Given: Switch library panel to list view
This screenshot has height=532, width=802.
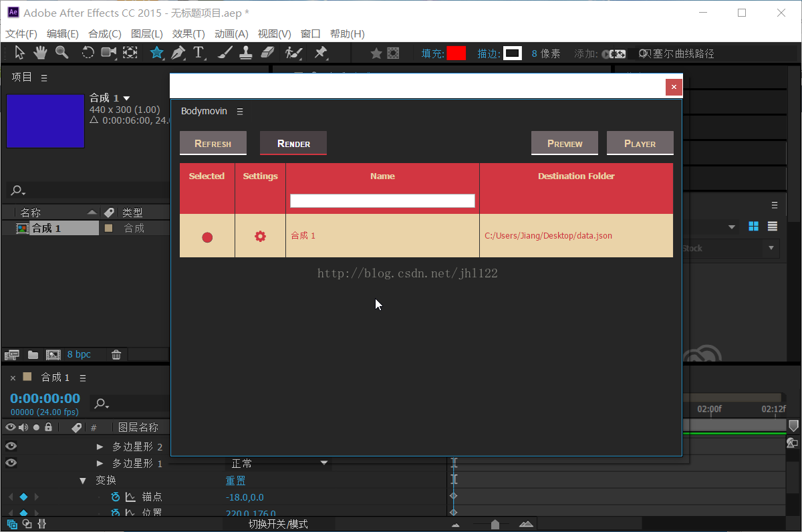Looking at the screenshot, I should (x=773, y=227).
